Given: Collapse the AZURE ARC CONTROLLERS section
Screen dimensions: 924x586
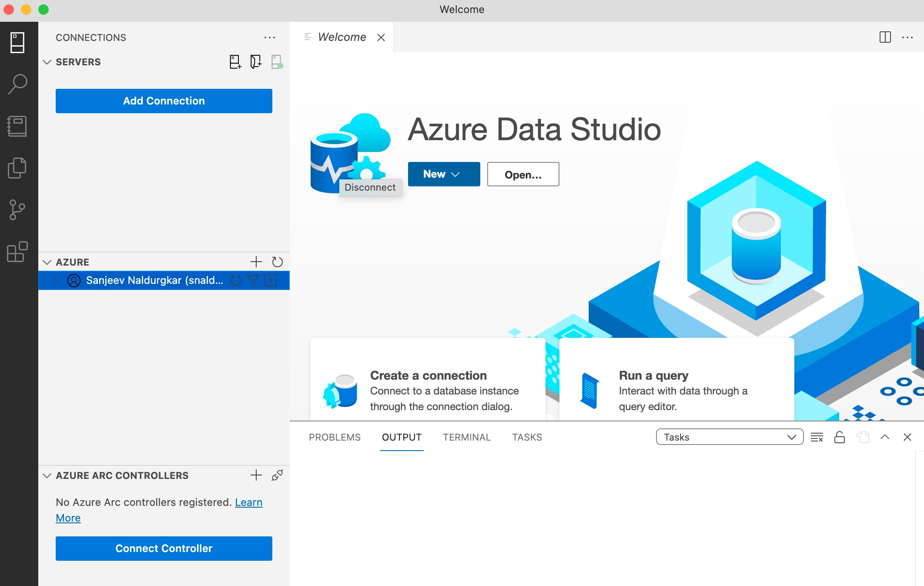Looking at the screenshot, I should tap(47, 475).
